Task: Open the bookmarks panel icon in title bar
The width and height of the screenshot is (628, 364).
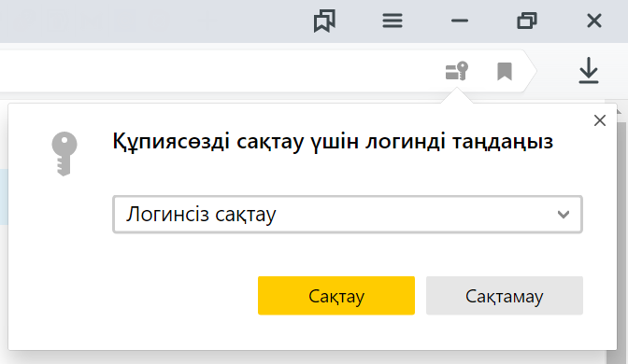Action: tap(324, 21)
